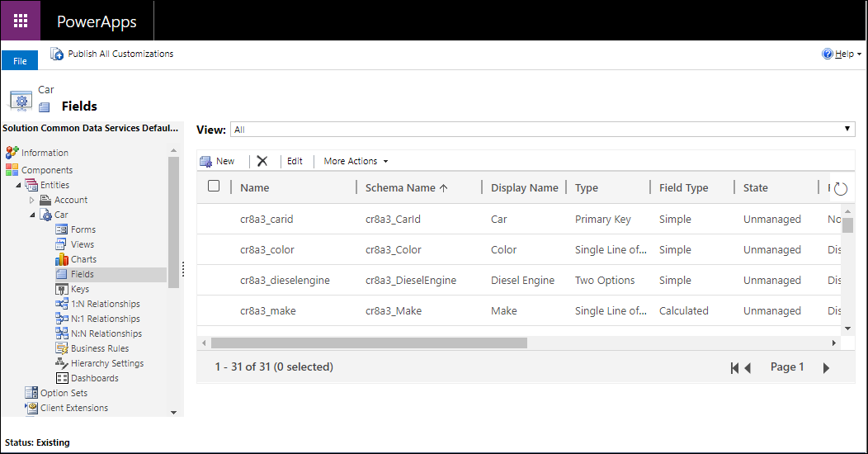Click the New field icon
The width and height of the screenshot is (868, 454).
206,161
